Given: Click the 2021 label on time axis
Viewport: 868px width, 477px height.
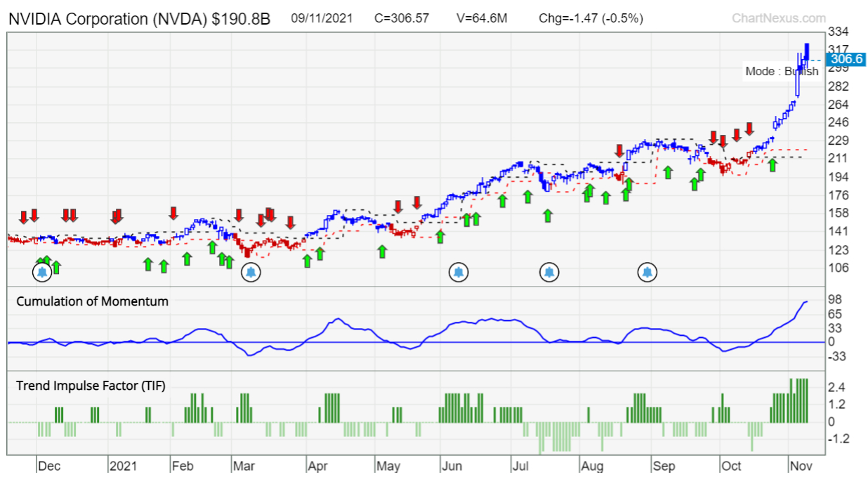Looking at the screenshot, I should coord(124,466).
